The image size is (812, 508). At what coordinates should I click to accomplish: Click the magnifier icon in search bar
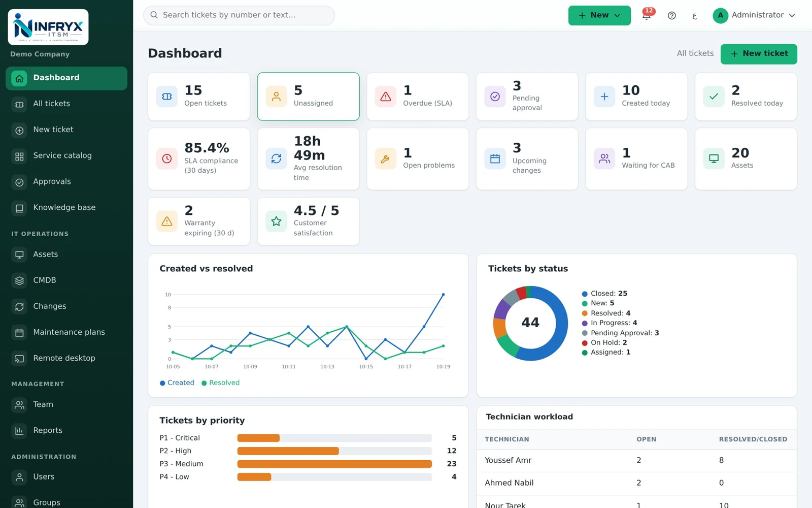(154, 15)
